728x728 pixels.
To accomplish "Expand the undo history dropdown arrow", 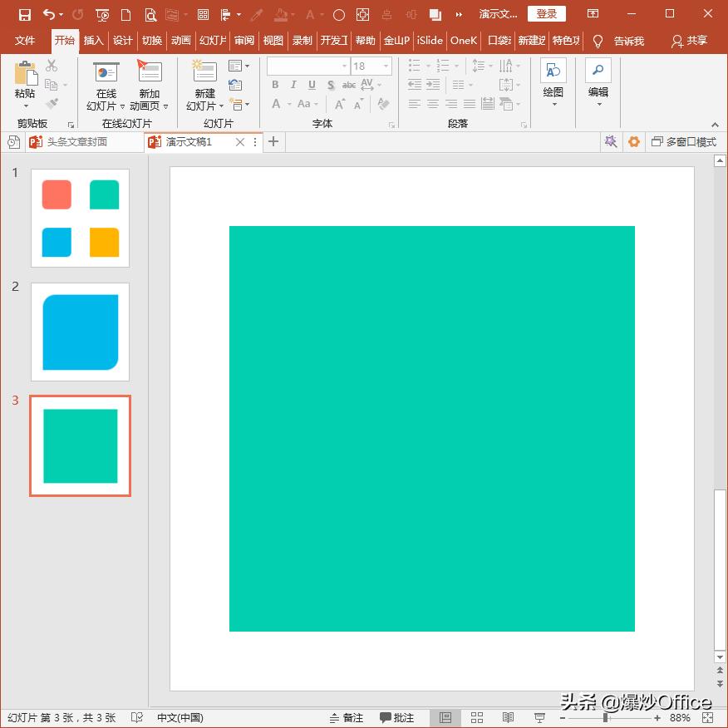I will pos(61,15).
